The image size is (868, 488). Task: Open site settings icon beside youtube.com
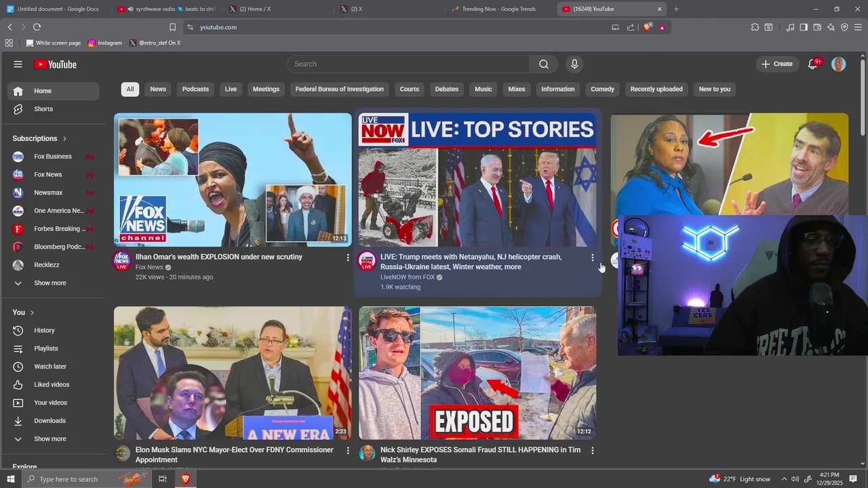coord(191,27)
